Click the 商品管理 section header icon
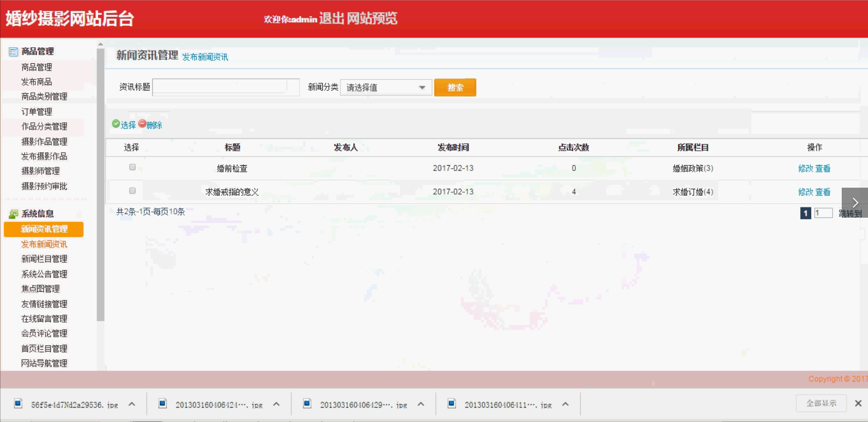 13,52
